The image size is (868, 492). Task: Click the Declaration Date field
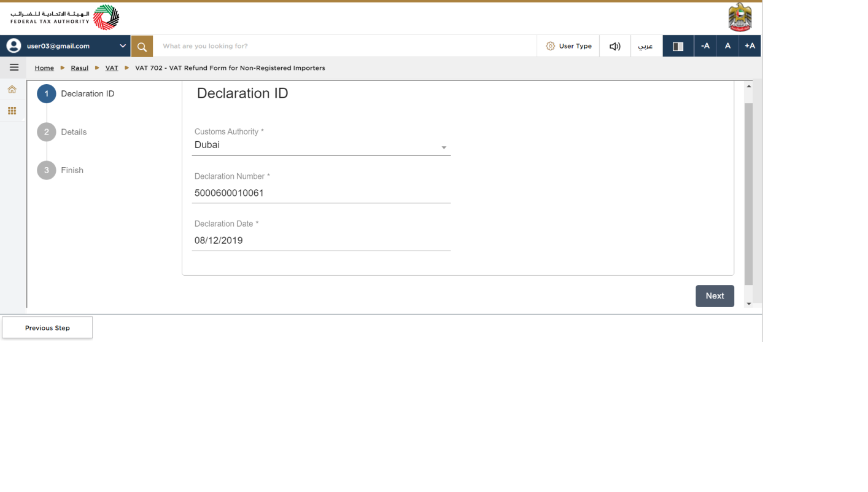tap(321, 240)
